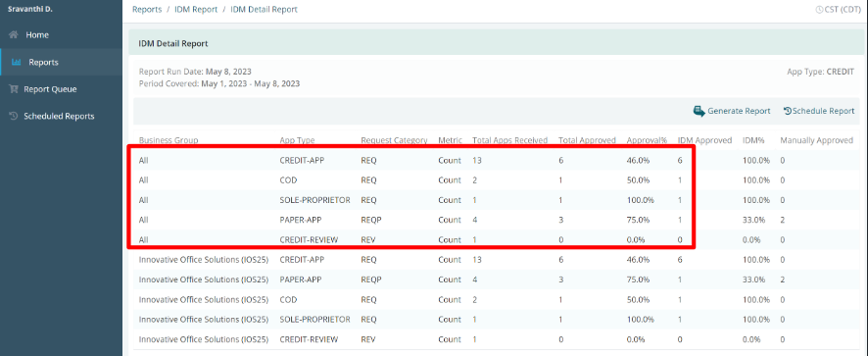Click SOLE-PROPRIETOR in the Innovative Office Solutions row
The image size is (868, 356).
(x=315, y=320)
